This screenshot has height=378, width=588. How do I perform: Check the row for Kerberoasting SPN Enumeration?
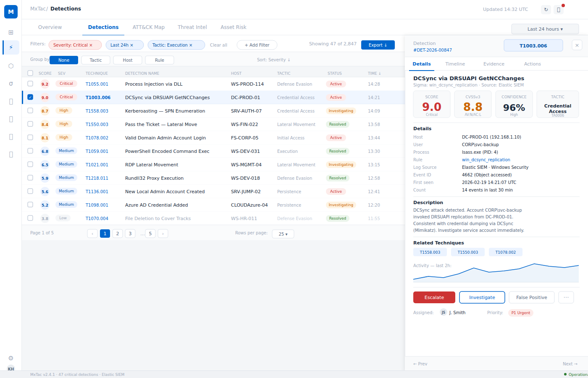[30, 110]
